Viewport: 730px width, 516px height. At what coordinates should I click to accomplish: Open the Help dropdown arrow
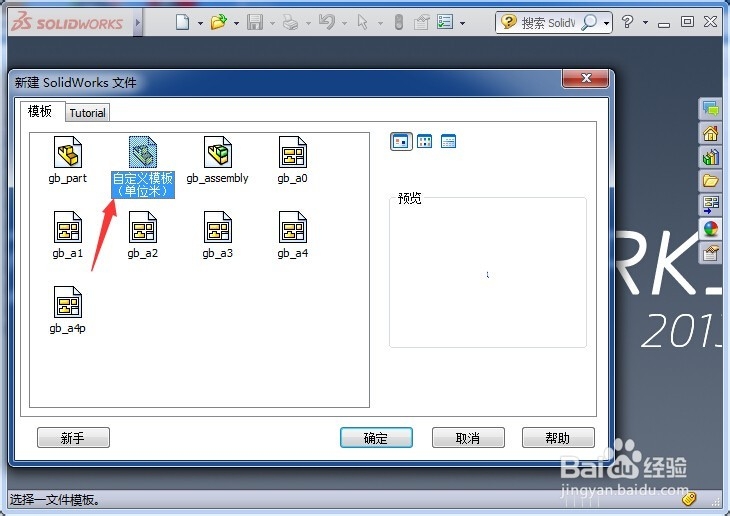(645, 22)
